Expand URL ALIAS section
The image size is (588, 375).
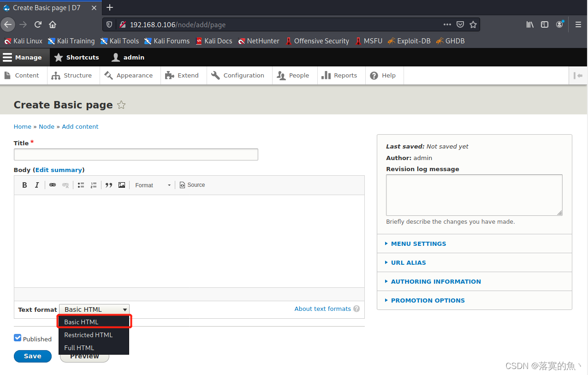click(x=408, y=262)
